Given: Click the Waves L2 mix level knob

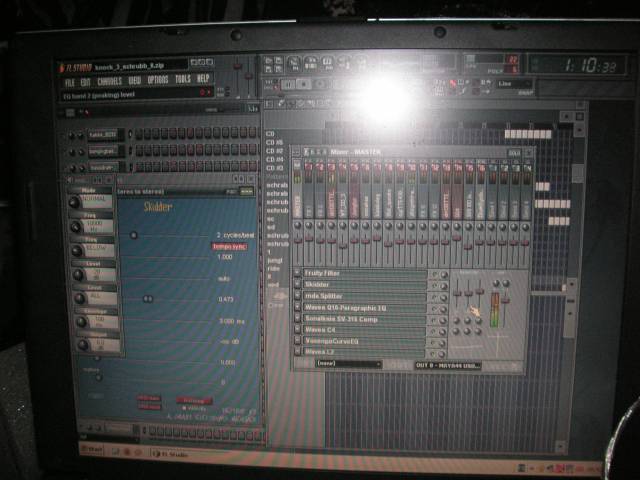Looking at the screenshot, I should coord(443,354).
